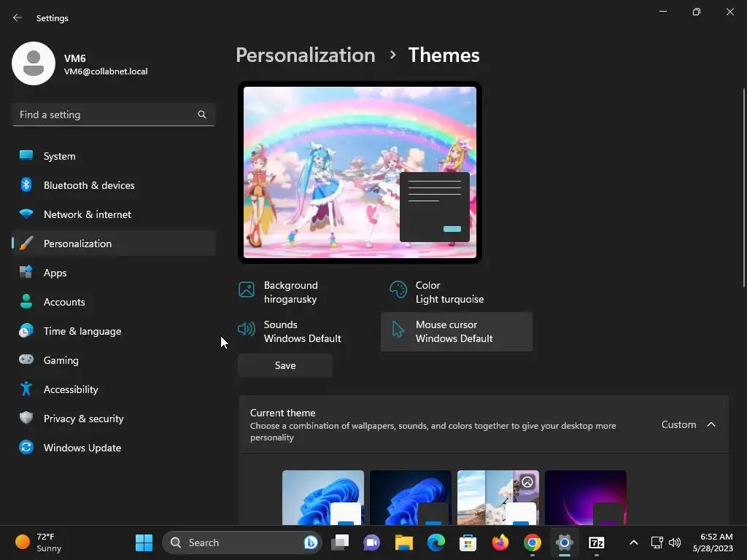This screenshot has height=560, width=747.
Task: Click the back arrow in Settings
Action: [18, 17]
